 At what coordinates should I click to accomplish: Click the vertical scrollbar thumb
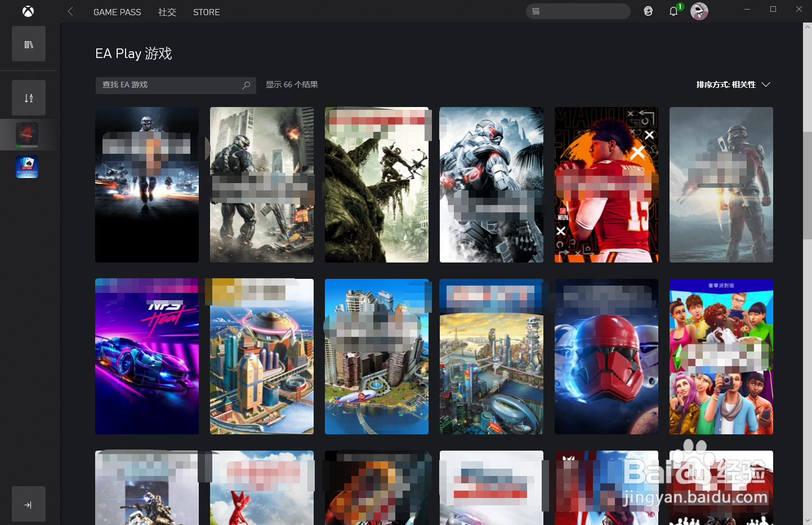click(807, 186)
